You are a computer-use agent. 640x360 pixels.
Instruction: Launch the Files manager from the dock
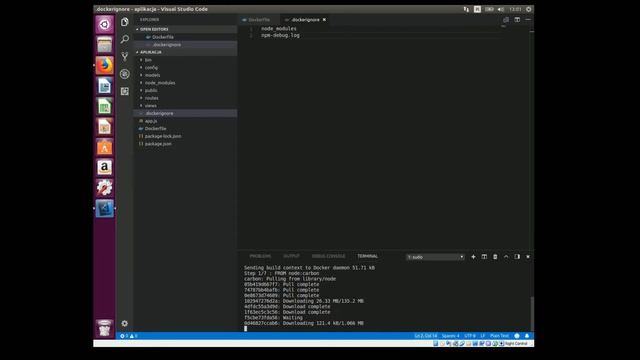coord(104,45)
